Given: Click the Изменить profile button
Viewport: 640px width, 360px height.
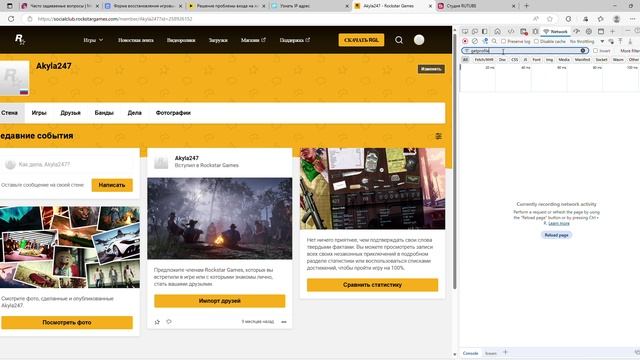Looking at the screenshot, I should [431, 69].
